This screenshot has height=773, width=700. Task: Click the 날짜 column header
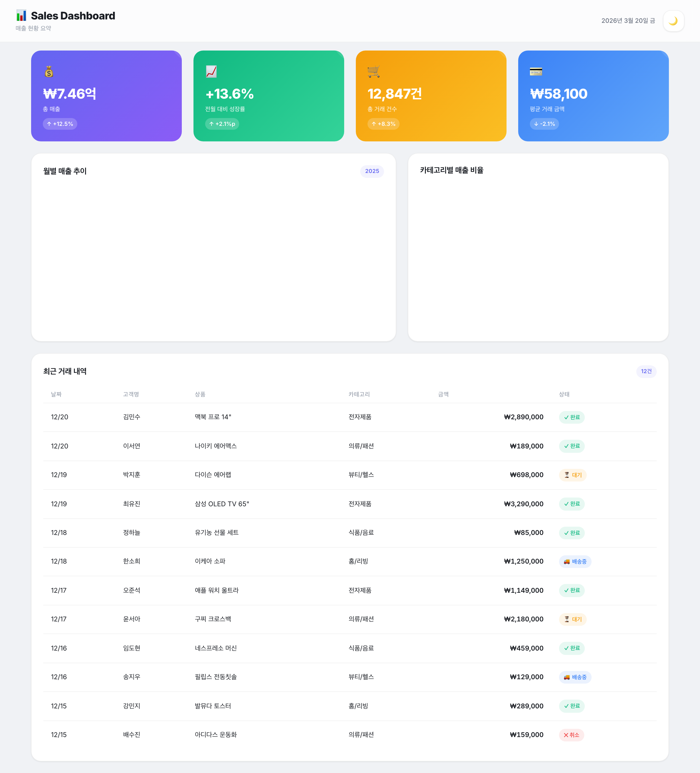coord(56,394)
